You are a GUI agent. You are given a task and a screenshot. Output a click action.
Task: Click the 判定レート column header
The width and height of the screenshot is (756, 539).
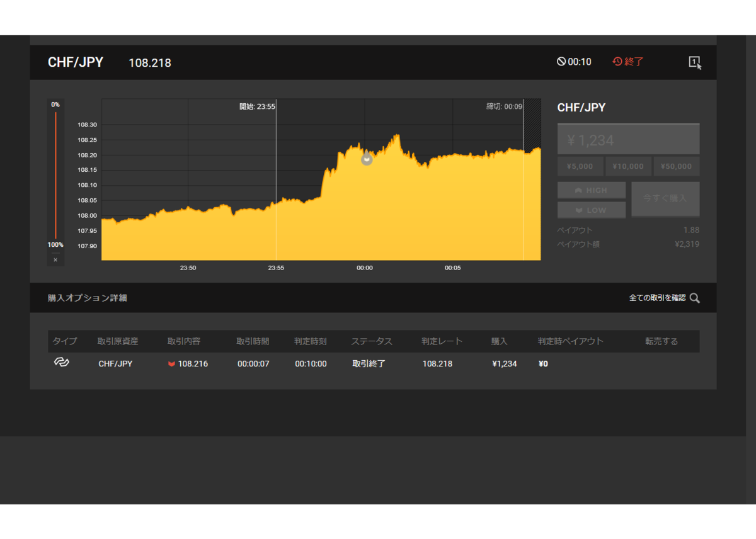[442, 341]
